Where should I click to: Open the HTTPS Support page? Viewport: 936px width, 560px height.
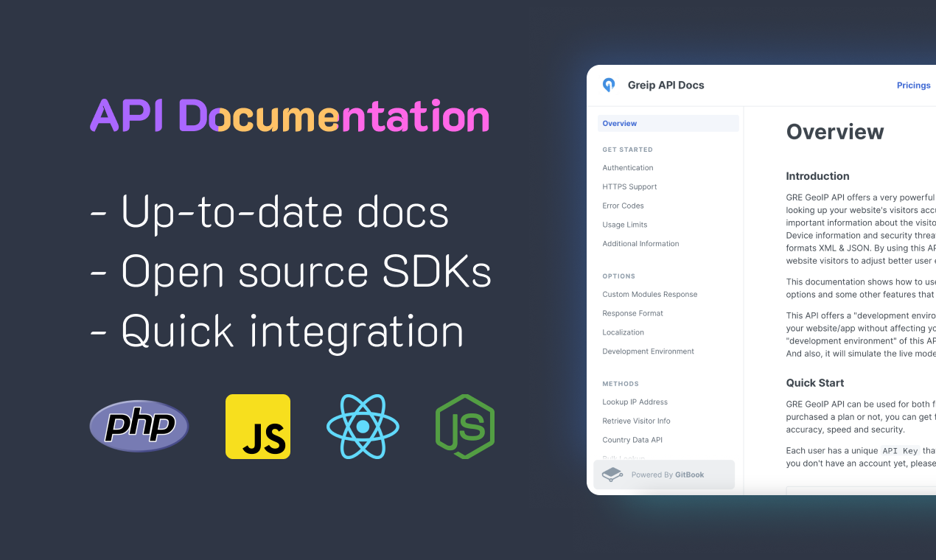tap(629, 187)
